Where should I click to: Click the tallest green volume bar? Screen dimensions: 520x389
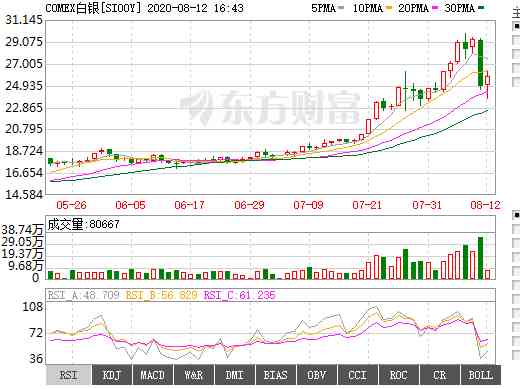pyautogui.click(x=480, y=258)
